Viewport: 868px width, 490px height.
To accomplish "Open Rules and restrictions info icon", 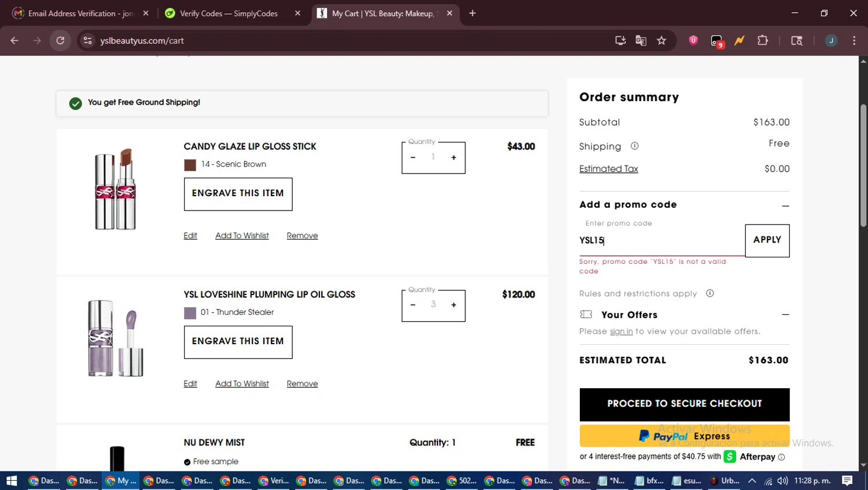I will click(x=709, y=293).
